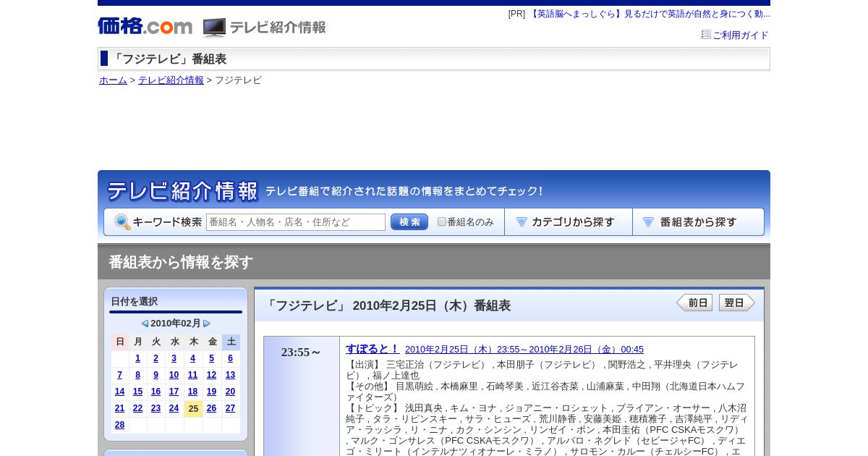Open the 2010年2月25日 23:55 broadcast time link
This screenshot has width=868, height=456.
[524, 350]
